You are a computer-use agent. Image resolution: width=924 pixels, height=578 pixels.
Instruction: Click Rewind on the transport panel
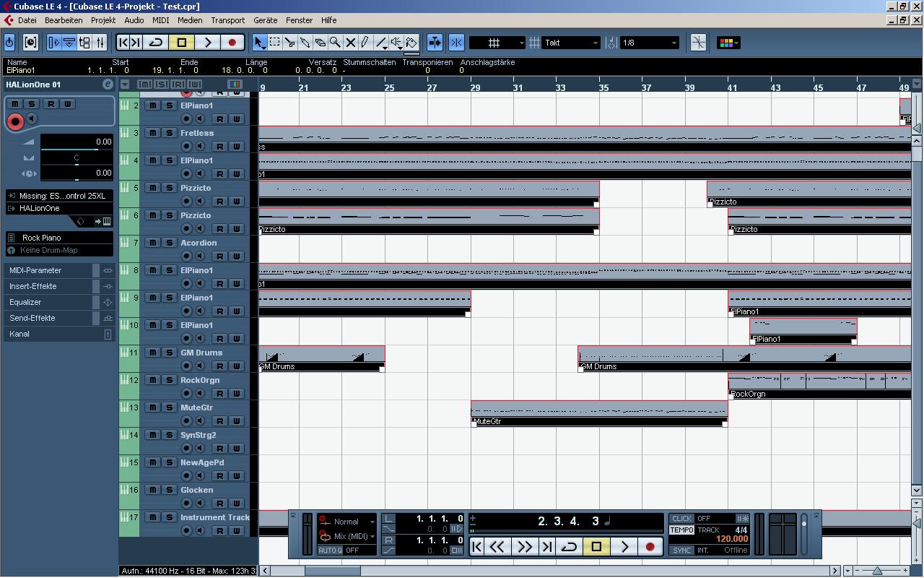pyautogui.click(x=497, y=547)
